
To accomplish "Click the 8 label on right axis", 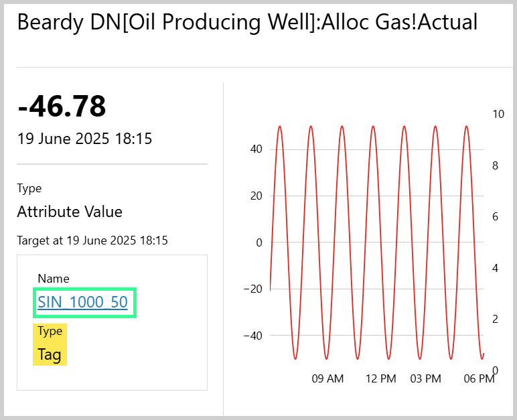I will pos(496,165).
